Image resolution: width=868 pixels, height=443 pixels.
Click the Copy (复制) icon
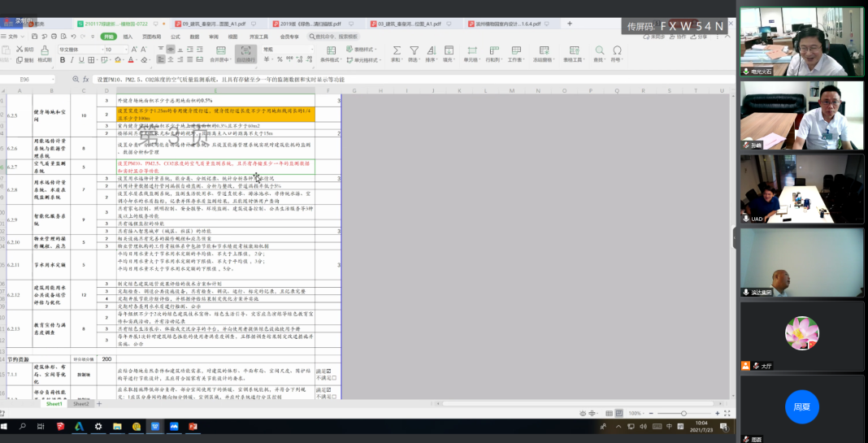point(20,60)
